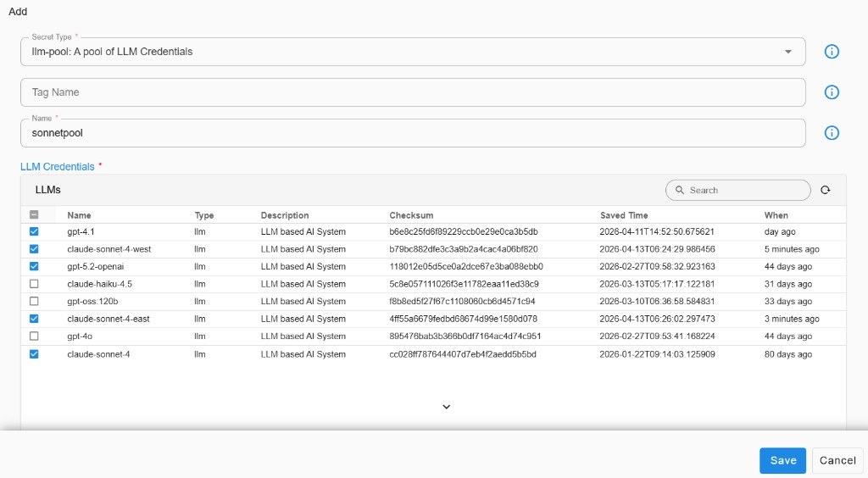Screen dimensions: 868x478
Task: Click the name claude-haiku-4.5
Action: pyautogui.click(x=100, y=284)
